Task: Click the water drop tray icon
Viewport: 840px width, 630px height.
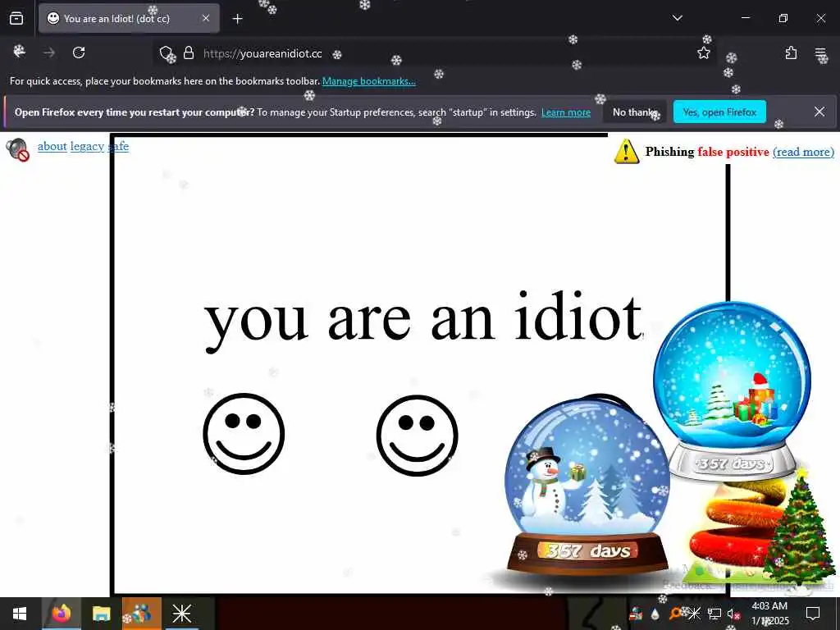Action: point(655,614)
